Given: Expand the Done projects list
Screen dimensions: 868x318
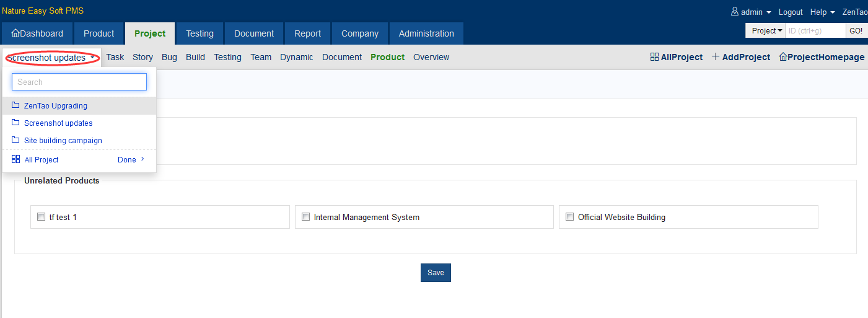Looking at the screenshot, I should pos(131,159).
